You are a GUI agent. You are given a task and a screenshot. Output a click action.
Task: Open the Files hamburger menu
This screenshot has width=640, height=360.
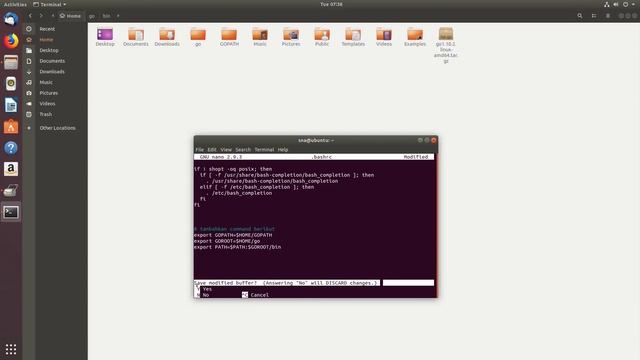tap(608, 16)
